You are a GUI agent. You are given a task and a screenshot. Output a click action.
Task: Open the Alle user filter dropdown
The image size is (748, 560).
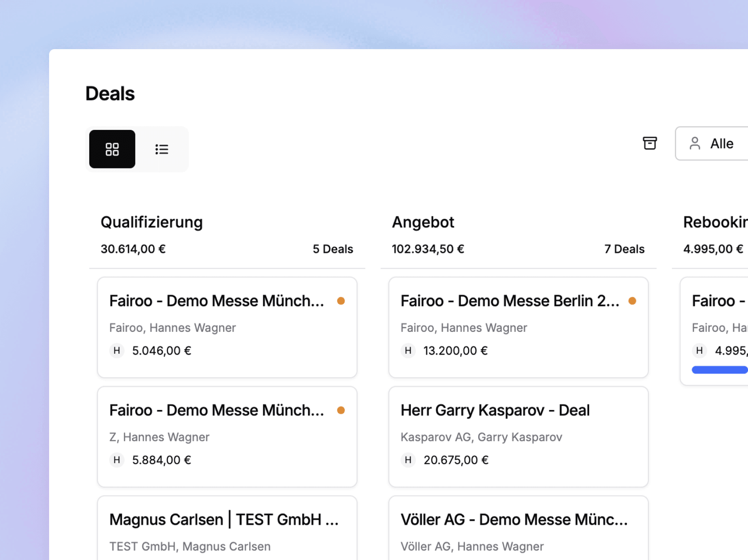712,144
